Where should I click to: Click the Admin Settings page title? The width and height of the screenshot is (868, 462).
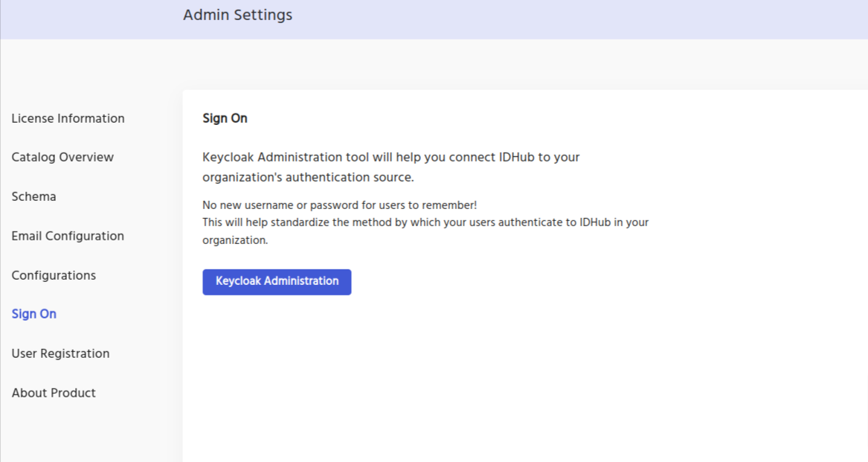(x=237, y=15)
